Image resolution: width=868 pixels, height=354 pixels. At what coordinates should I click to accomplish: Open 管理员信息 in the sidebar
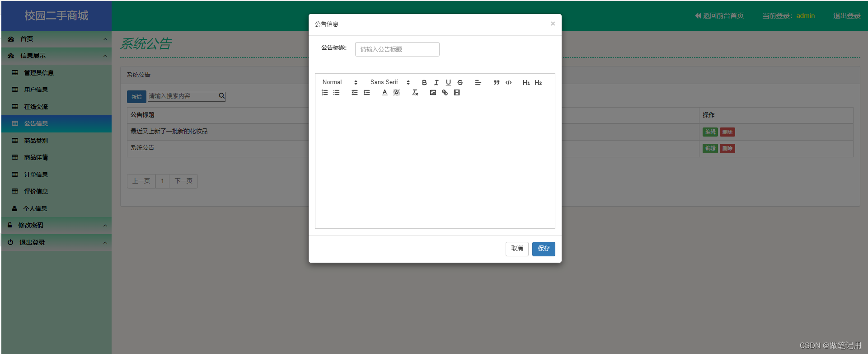(56, 73)
